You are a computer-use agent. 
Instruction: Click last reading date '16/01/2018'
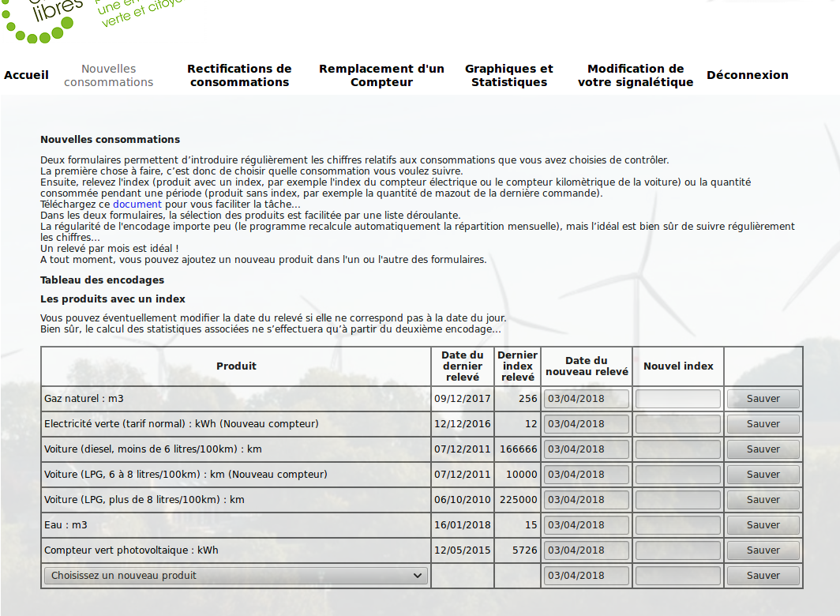[x=463, y=525]
